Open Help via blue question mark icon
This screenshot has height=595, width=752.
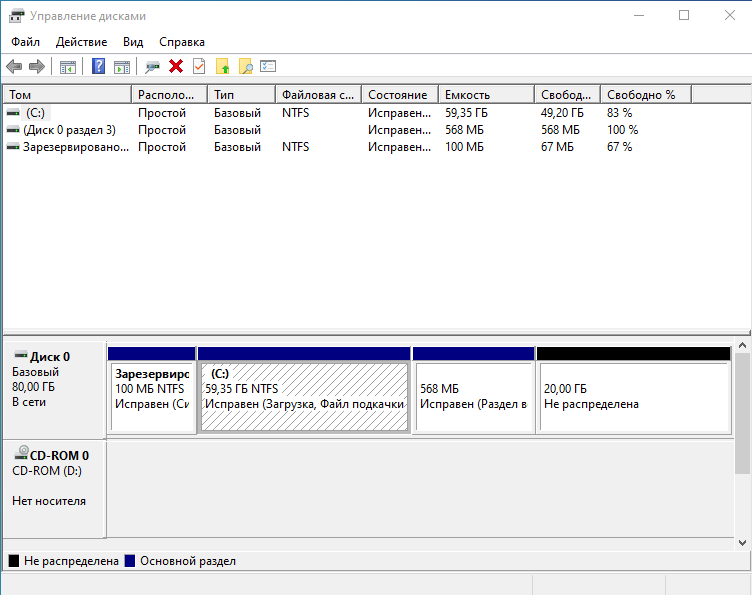[98, 67]
